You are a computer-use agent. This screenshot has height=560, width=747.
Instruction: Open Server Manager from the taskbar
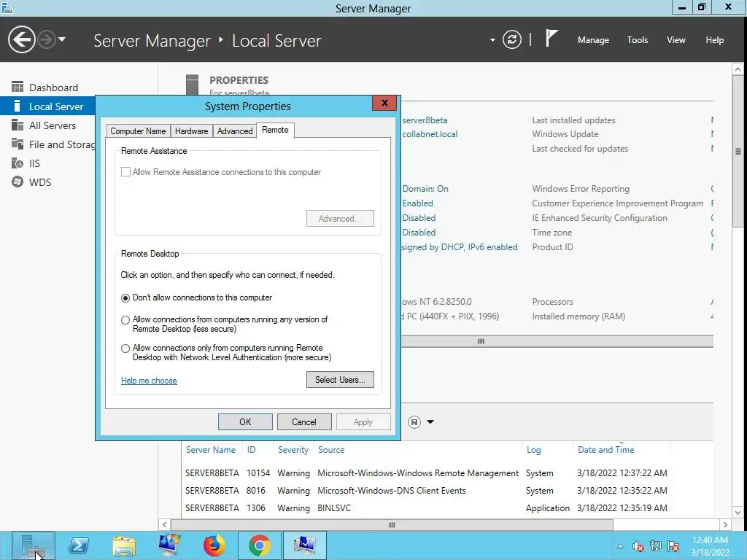pyautogui.click(x=34, y=545)
